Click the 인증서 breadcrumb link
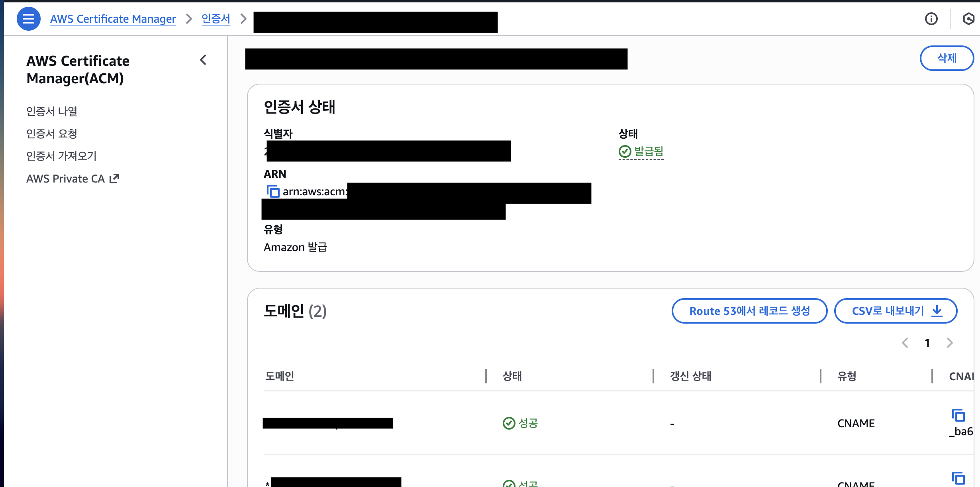The image size is (980, 487). point(216,19)
